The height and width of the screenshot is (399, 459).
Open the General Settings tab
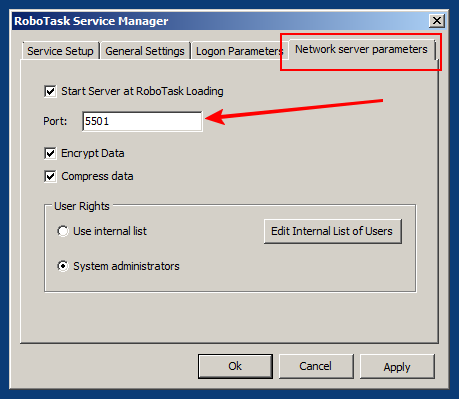tap(145, 51)
